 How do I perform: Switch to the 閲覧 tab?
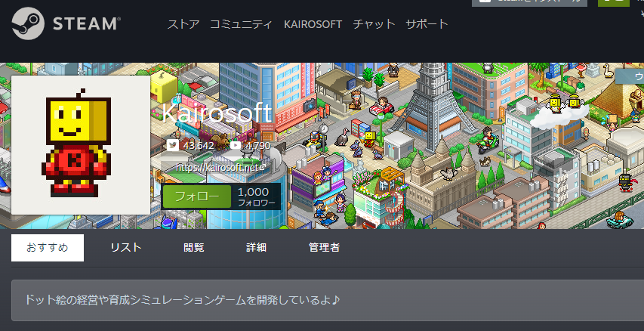coord(193,248)
